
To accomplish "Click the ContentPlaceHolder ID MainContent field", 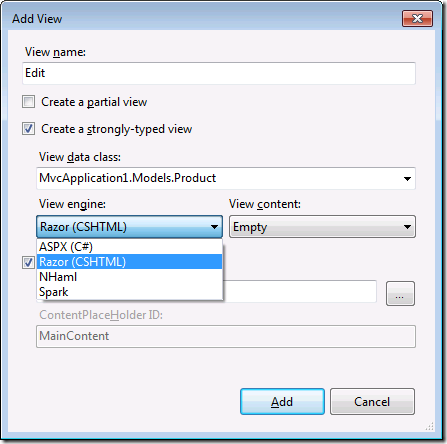I will click(x=226, y=336).
